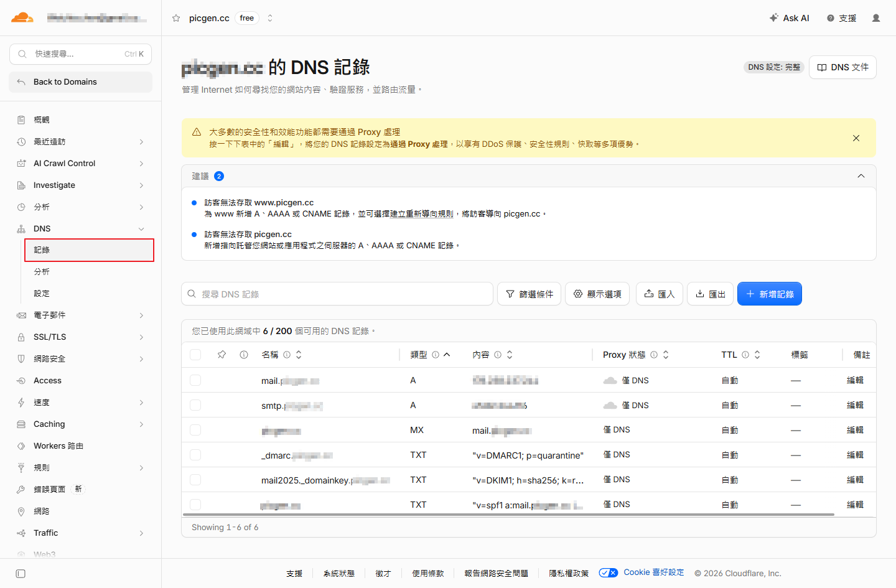Image resolution: width=896 pixels, height=588 pixels.
Task: Star the picgen.cc domain
Action: 176,18
